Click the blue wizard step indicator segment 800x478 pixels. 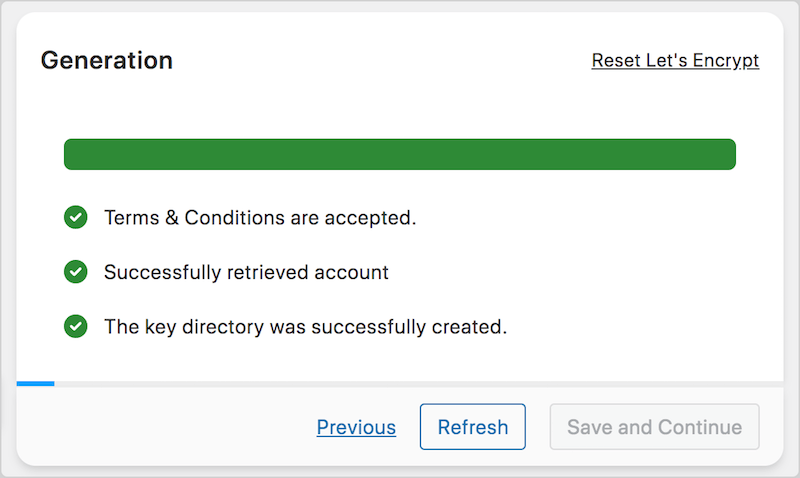click(35, 384)
